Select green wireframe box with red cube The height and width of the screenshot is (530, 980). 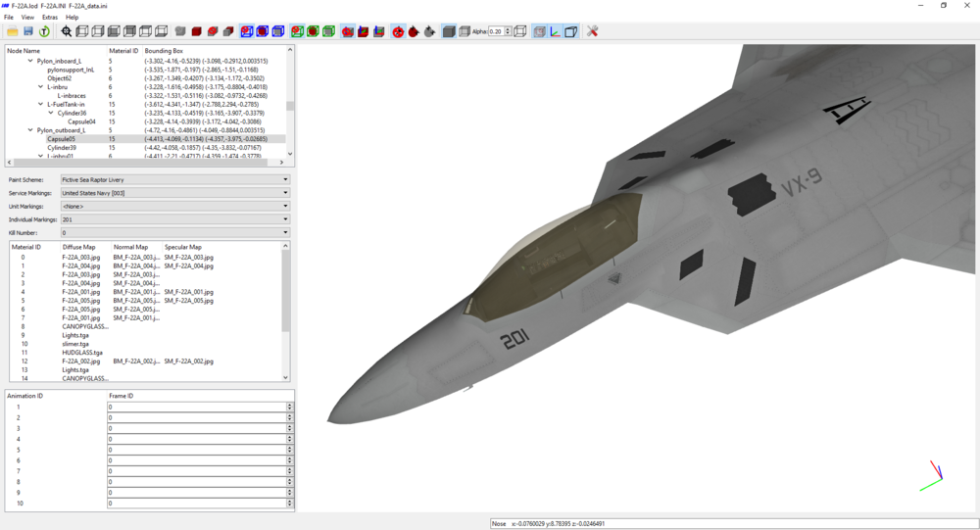314,31
